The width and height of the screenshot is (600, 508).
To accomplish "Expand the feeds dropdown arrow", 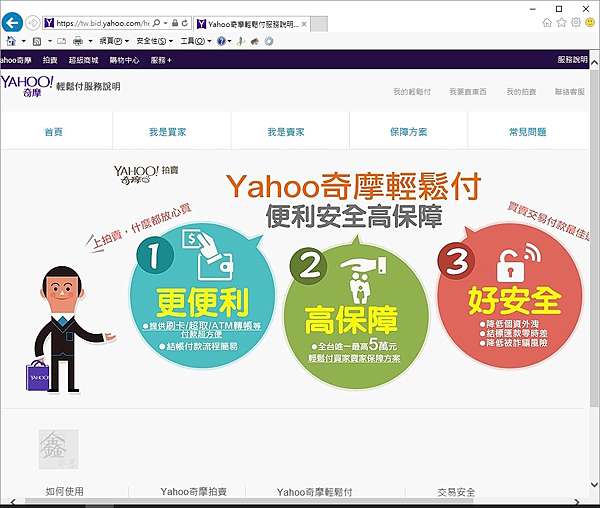I will click(x=49, y=41).
